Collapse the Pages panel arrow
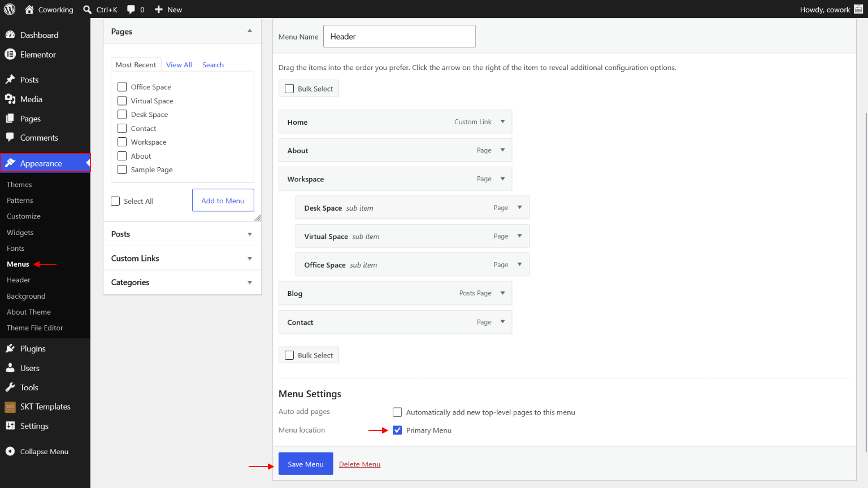Image resolution: width=868 pixels, height=488 pixels. pyautogui.click(x=250, y=31)
